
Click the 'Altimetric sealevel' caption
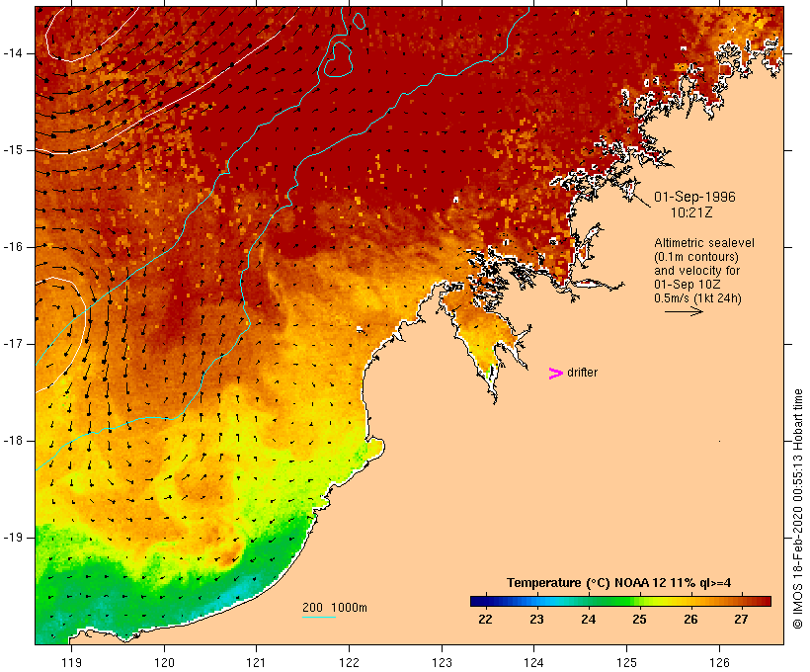pyautogui.click(x=704, y=243)
